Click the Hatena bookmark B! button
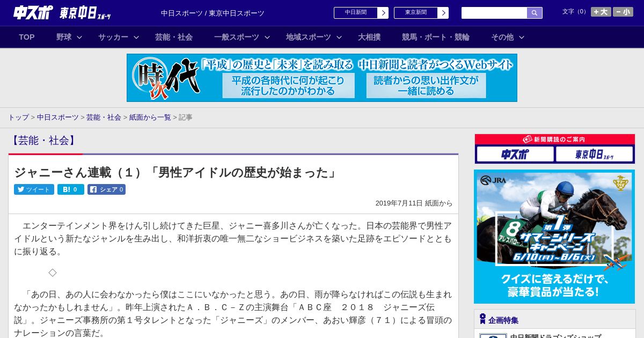 click(71, 189)
